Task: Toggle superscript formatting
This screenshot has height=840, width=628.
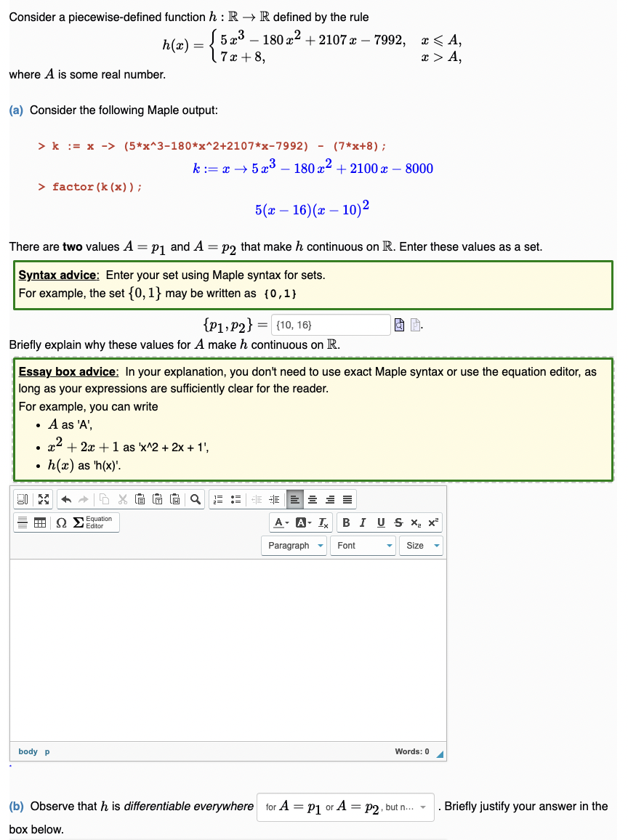Action: 433,522
